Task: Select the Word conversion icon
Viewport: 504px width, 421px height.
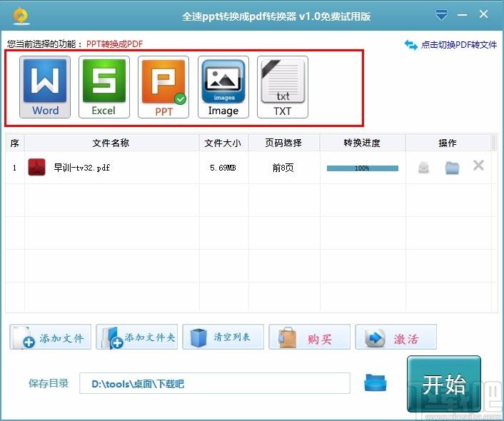Action: coord(45,87)
